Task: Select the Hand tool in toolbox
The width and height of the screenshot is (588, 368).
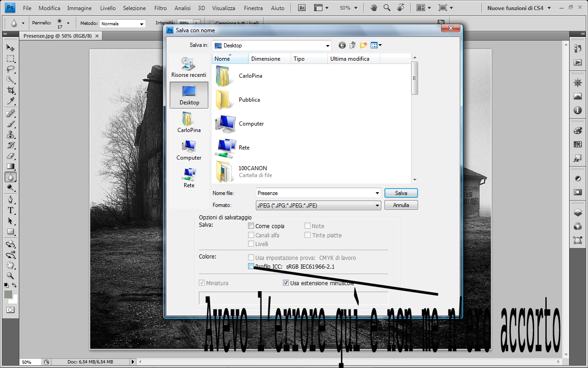Action: tap(10, 265)
